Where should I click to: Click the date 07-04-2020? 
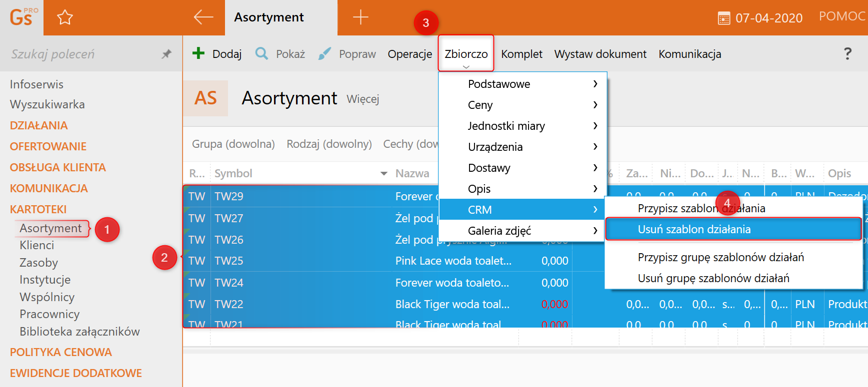[769, 18]
